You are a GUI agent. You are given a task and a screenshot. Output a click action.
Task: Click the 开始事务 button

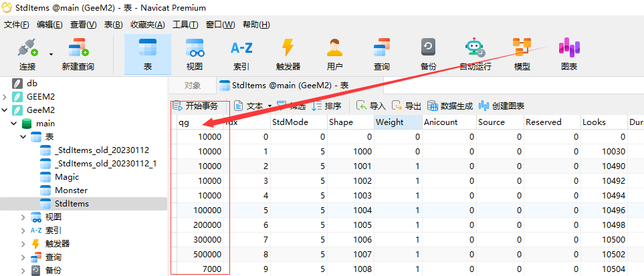click(x=195, y=106)
